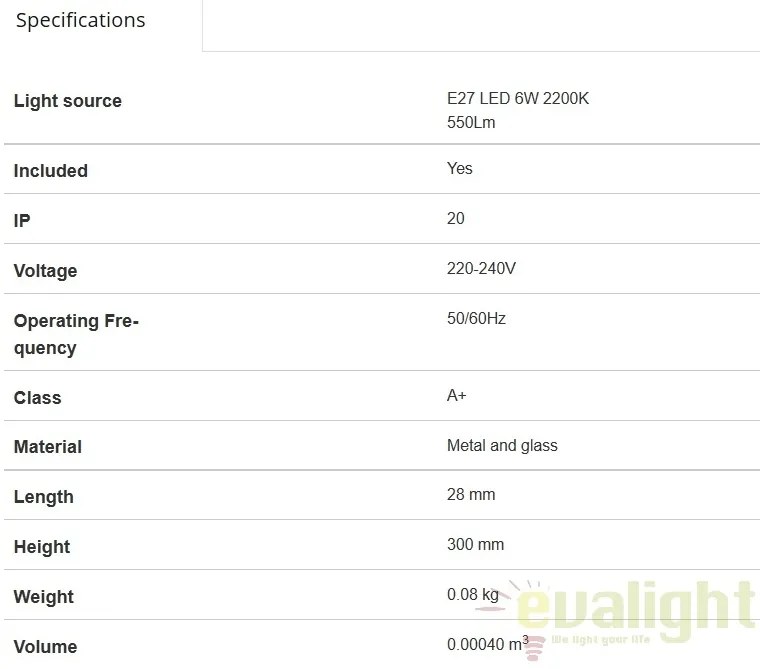Click the We light your life tagline
Viewport: 760px width, 669px height.
click(x=601, y=640)
